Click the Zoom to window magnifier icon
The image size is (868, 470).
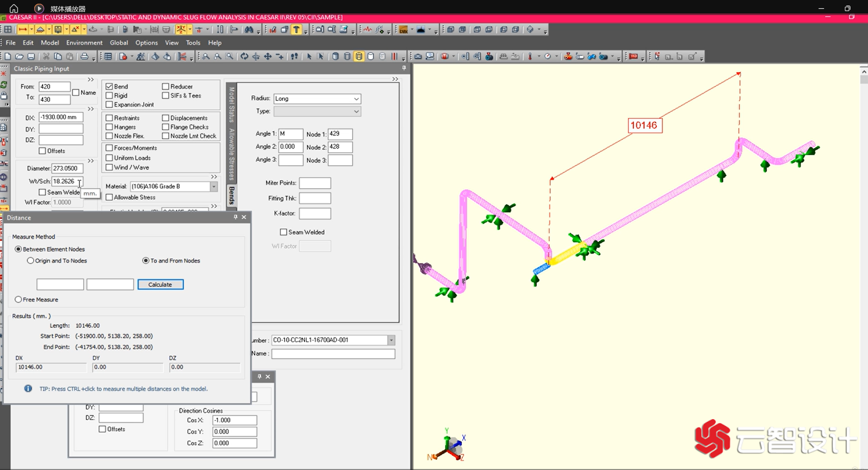pos(230,56)
